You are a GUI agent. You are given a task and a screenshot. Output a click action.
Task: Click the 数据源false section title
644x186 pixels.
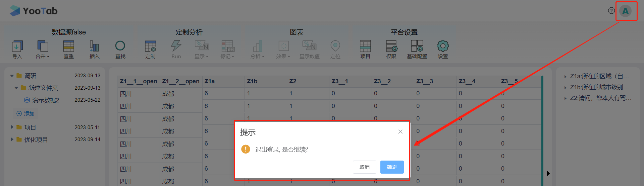pyautogui.click(x=69, y=32)
